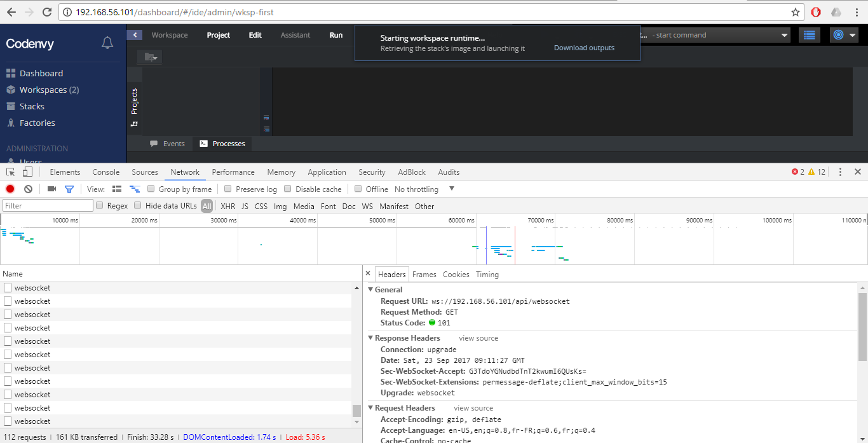
Task: Open the network filter icon
Action: click(70, 189)
